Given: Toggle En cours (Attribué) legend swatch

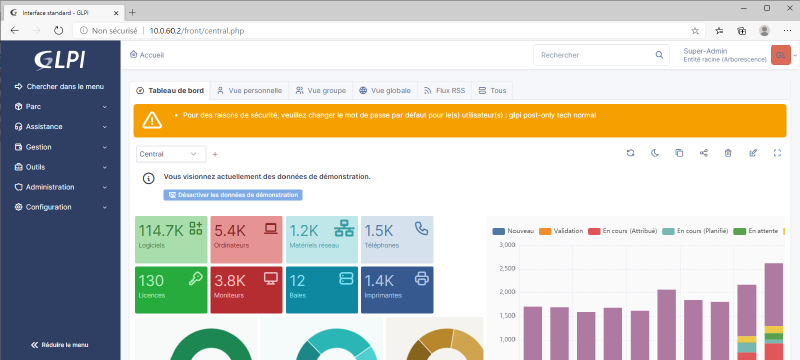Looking at the screenshot, I should click(x=594, y=232).
